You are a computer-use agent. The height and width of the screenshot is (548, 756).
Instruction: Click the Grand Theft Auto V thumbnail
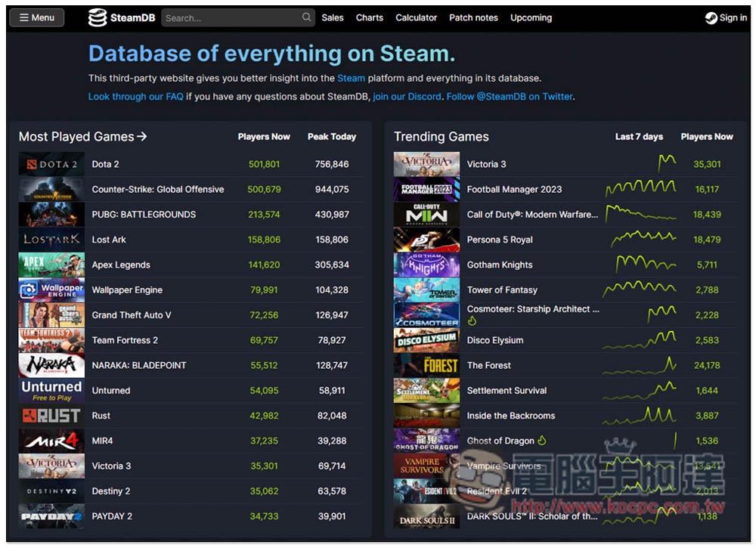click(x=51, y=315)
